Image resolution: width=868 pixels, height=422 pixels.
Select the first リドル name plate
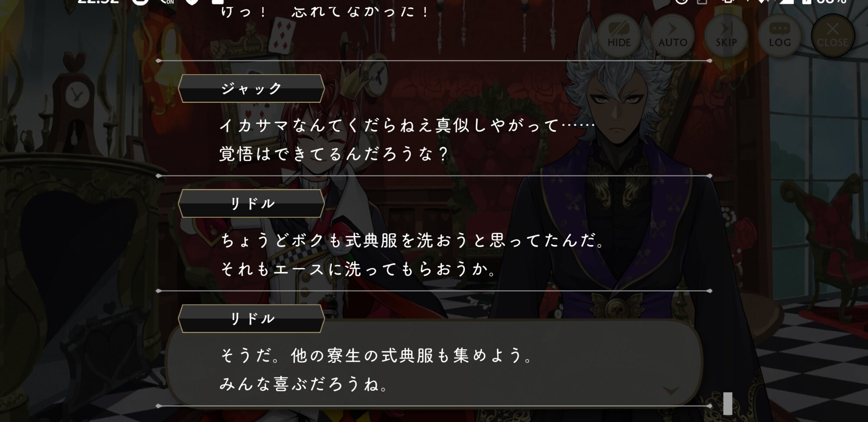251,203
